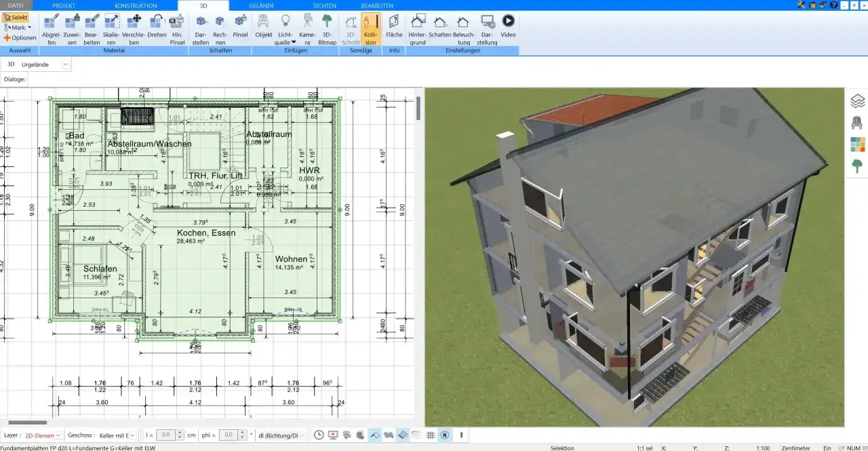
Task: Open the tree plants catalog icon
Action: coord(857,165)
